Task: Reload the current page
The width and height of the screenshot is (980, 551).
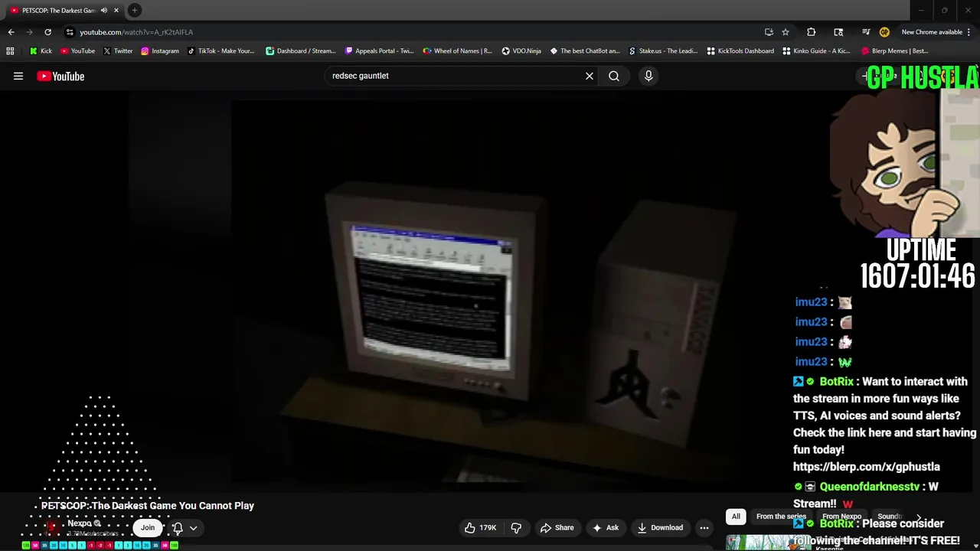Action: click(x=47, y=32)
